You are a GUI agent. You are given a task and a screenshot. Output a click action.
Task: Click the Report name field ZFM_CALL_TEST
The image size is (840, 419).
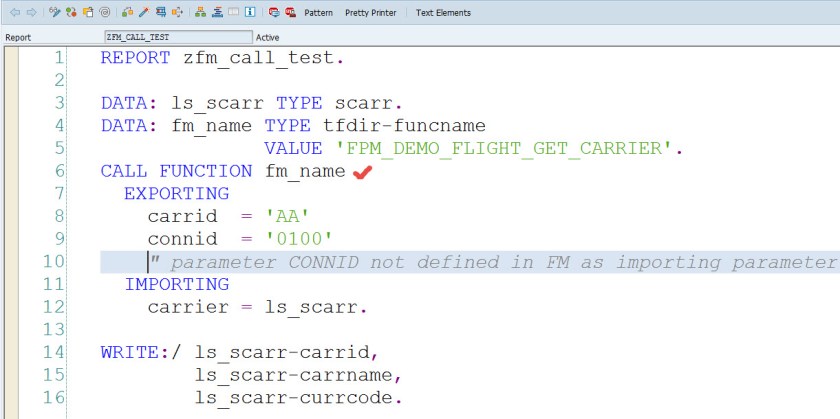pyautogui.click(x=178, y=37)
